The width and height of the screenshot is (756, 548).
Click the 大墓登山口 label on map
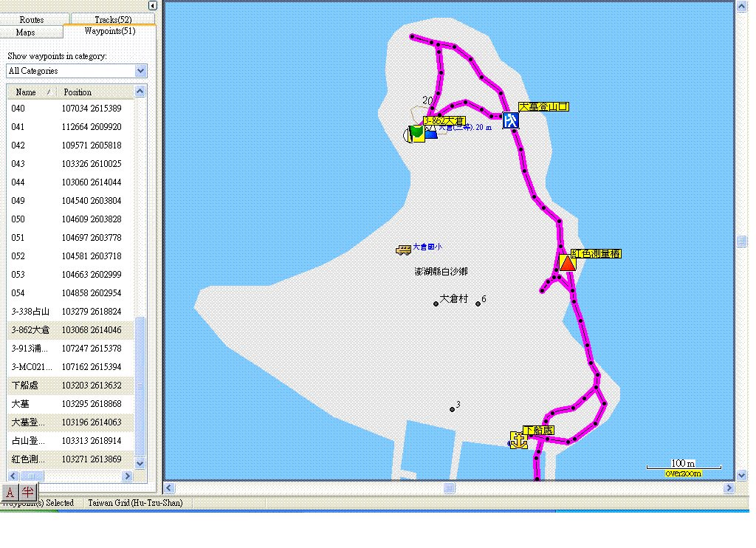pos(543,106)
